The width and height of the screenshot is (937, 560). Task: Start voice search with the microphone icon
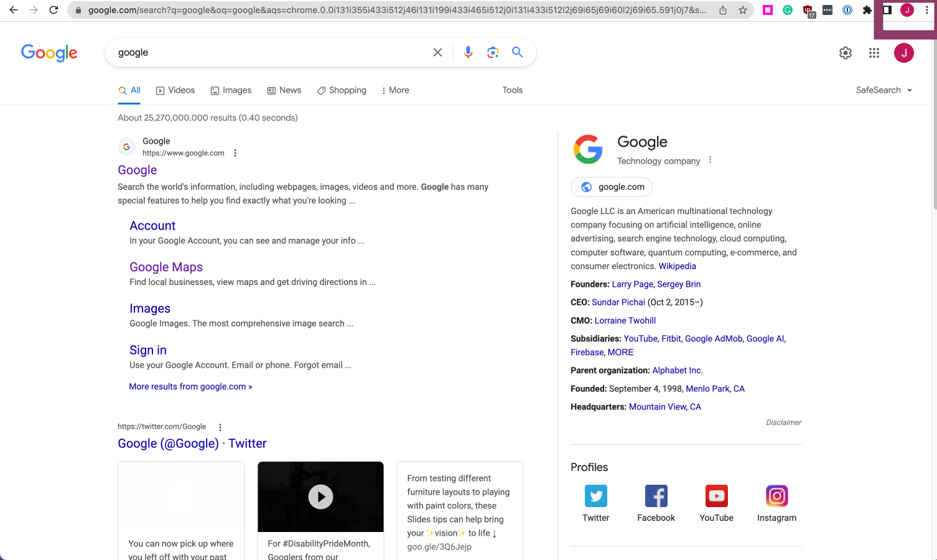tap(468, 52)
